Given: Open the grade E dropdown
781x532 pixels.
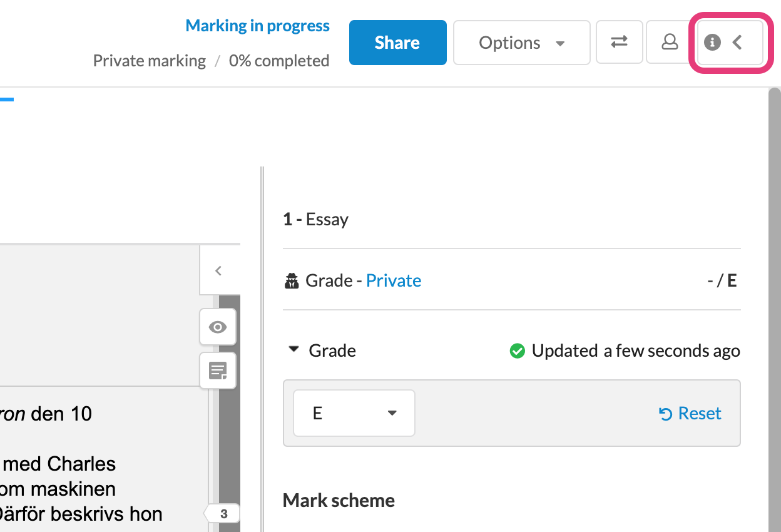Looking at the screenshot, I should pos(354,413).
